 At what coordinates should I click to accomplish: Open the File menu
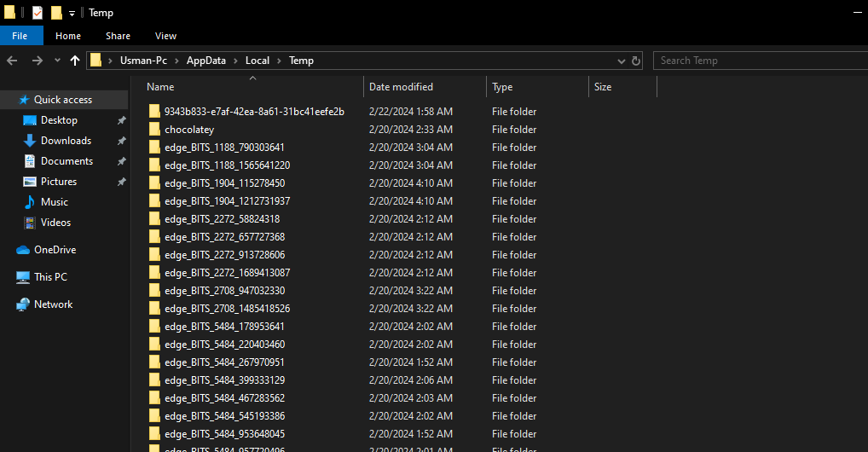coord(20,36)
